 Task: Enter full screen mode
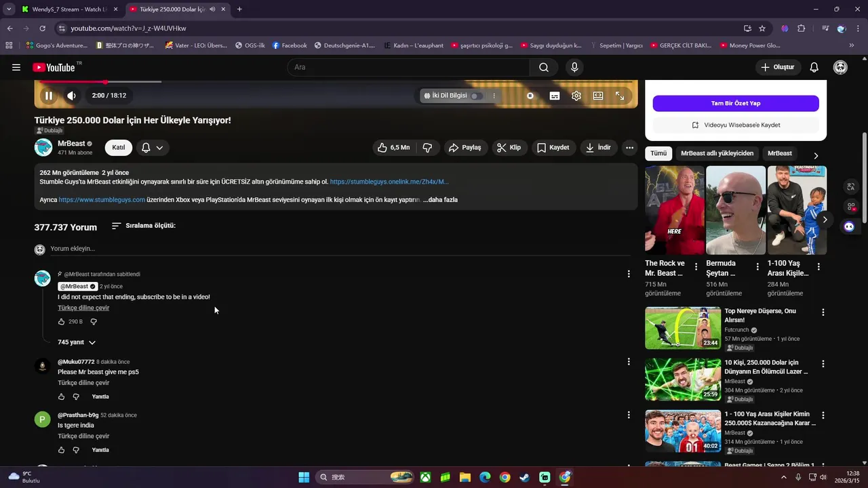pyautogui.click(x=620, y=96)
